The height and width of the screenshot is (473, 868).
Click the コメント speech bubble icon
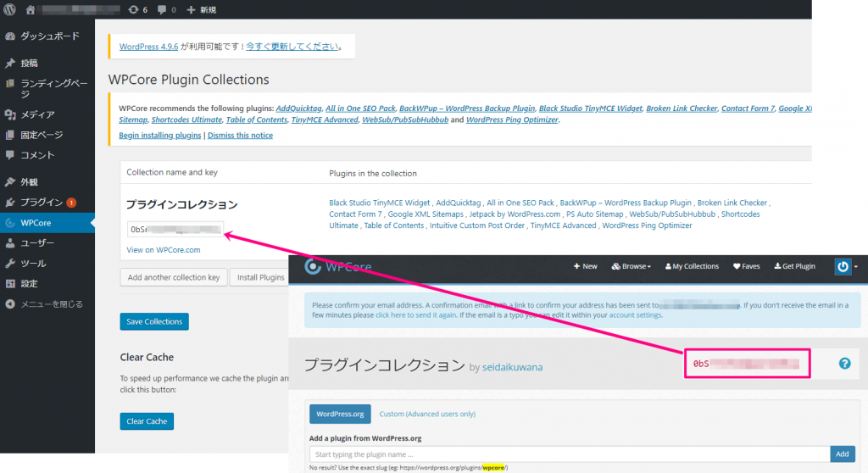[10, 155]
